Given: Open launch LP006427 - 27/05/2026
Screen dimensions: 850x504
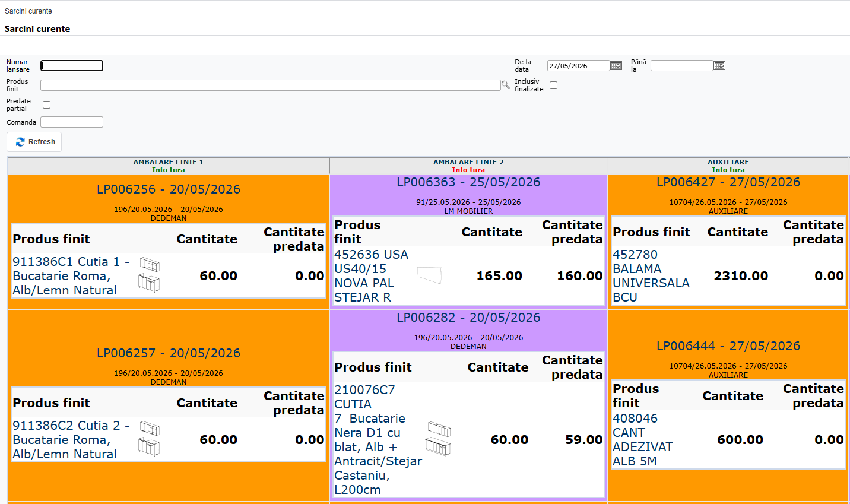Looking at the screenshot, I should [728, 182].
